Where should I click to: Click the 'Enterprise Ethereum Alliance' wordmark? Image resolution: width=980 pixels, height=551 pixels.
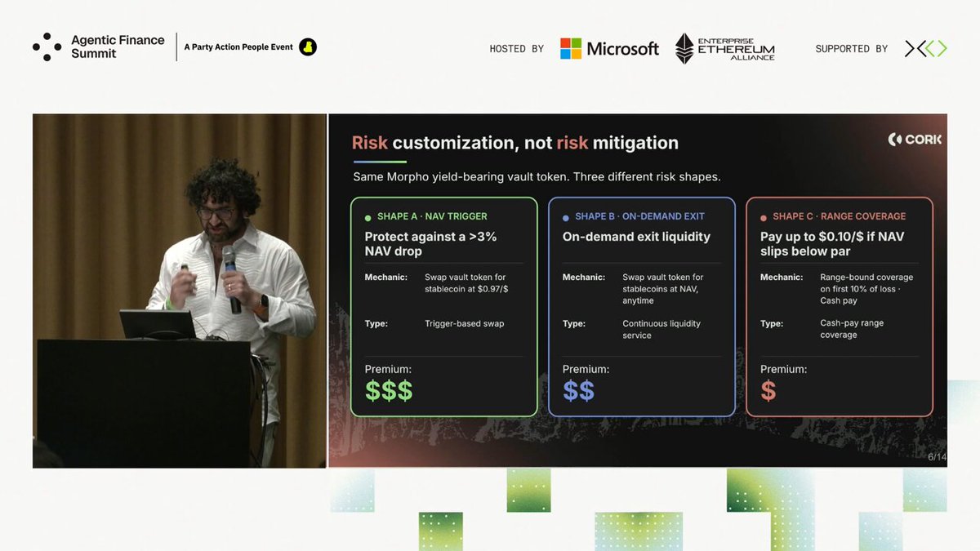(737, 49)
